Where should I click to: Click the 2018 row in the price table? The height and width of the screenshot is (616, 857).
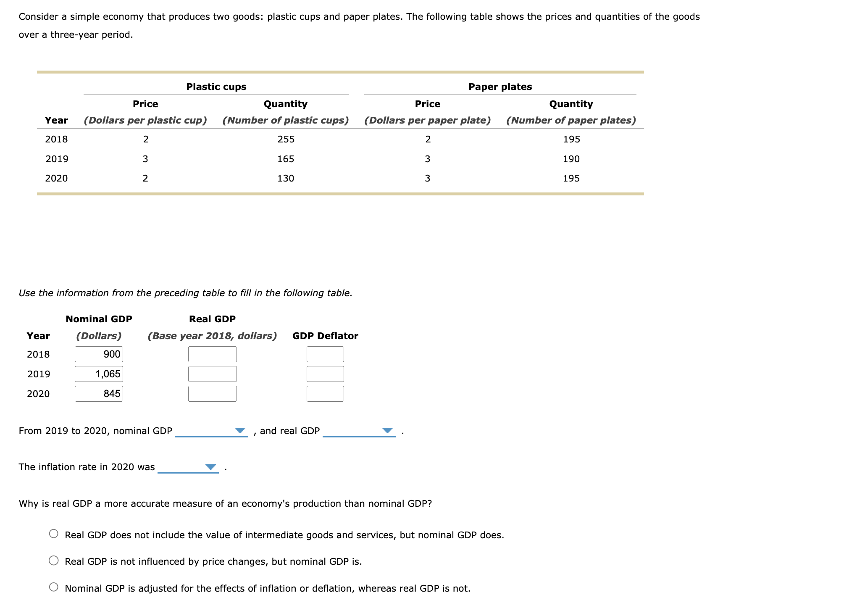pos(57,139)
